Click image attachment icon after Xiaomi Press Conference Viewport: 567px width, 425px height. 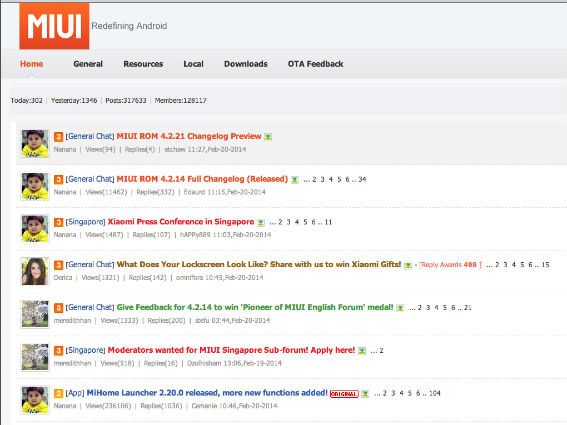[x=261, y=222]
